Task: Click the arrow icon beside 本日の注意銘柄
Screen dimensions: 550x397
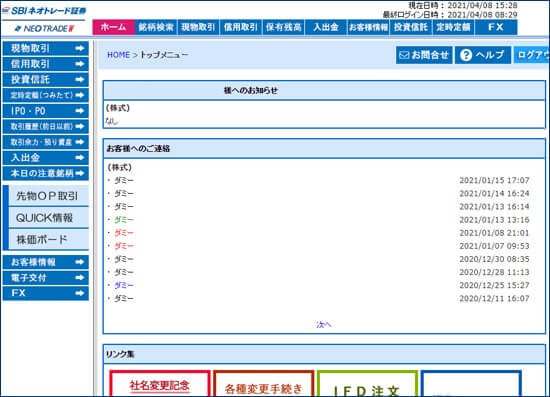Action: pos(80,173)
